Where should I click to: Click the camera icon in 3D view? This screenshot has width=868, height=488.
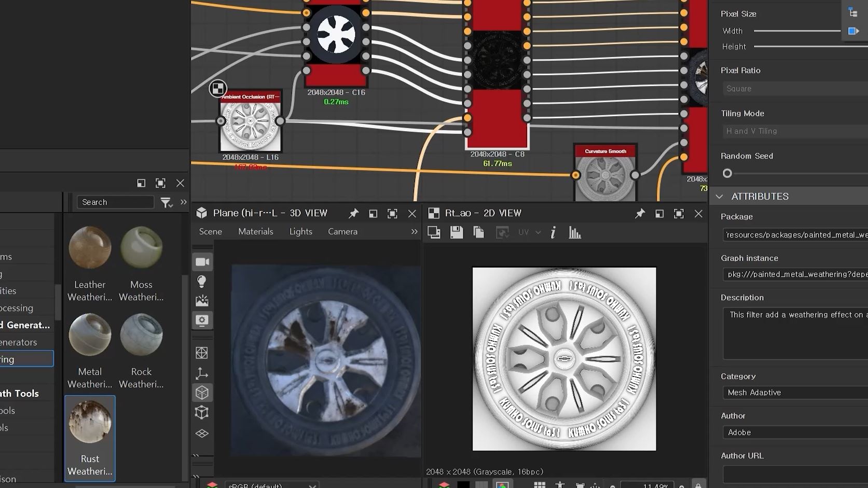tap(202, 262)
